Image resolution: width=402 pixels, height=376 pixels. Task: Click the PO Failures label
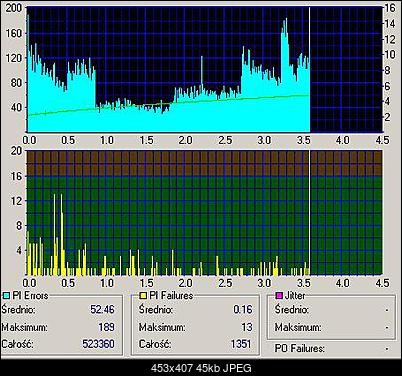point(299,349)
